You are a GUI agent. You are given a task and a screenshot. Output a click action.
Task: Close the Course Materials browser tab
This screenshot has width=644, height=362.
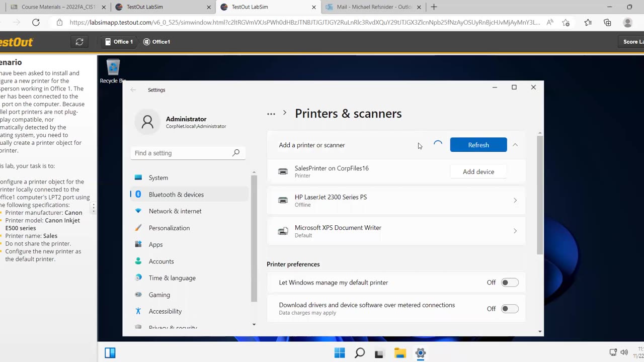coord(104,7)
